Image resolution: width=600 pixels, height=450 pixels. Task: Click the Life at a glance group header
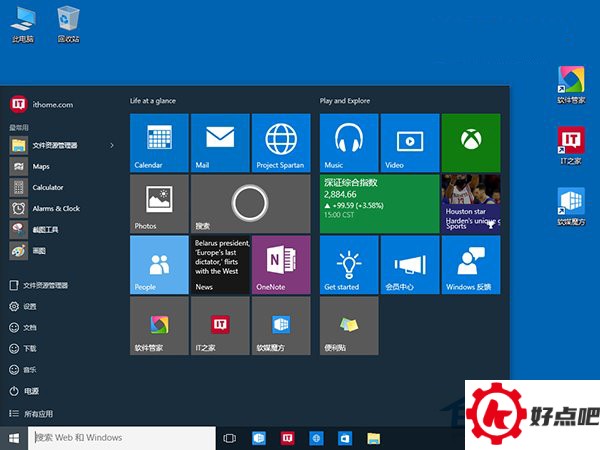(153, 101)
